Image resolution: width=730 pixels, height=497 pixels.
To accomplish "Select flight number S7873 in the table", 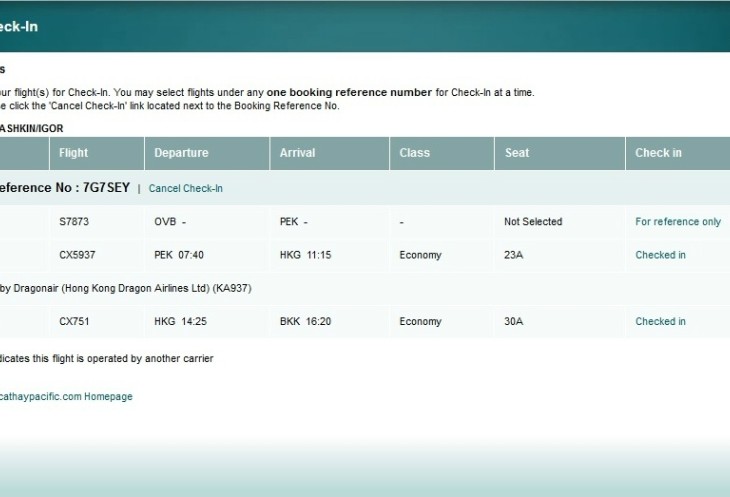I will pyautogui.click(x=75, y=222).
